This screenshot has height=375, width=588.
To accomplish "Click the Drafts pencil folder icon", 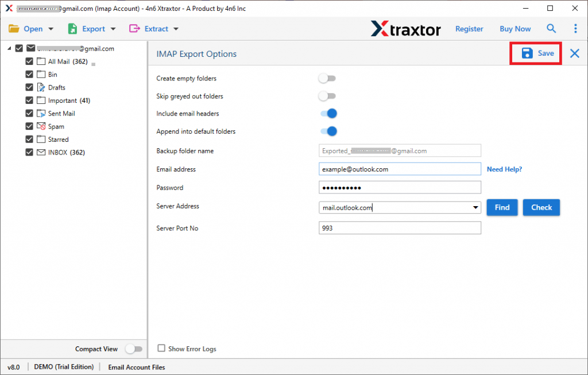I will [41, 87].
